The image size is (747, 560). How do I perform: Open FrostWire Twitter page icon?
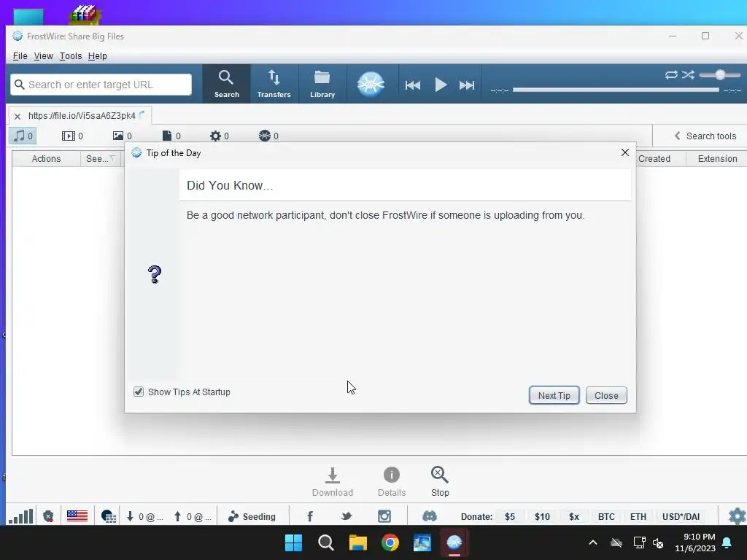(347, 516)
